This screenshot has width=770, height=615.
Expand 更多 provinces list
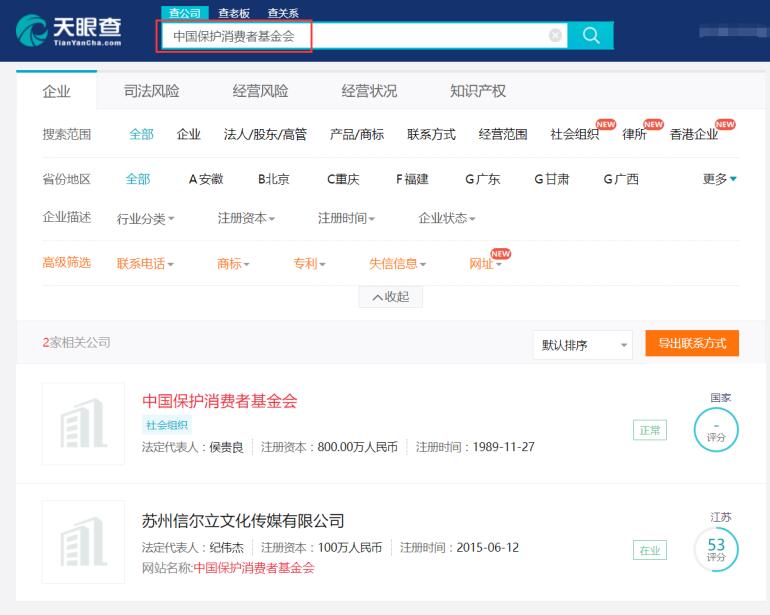click(x=719, y=179)
